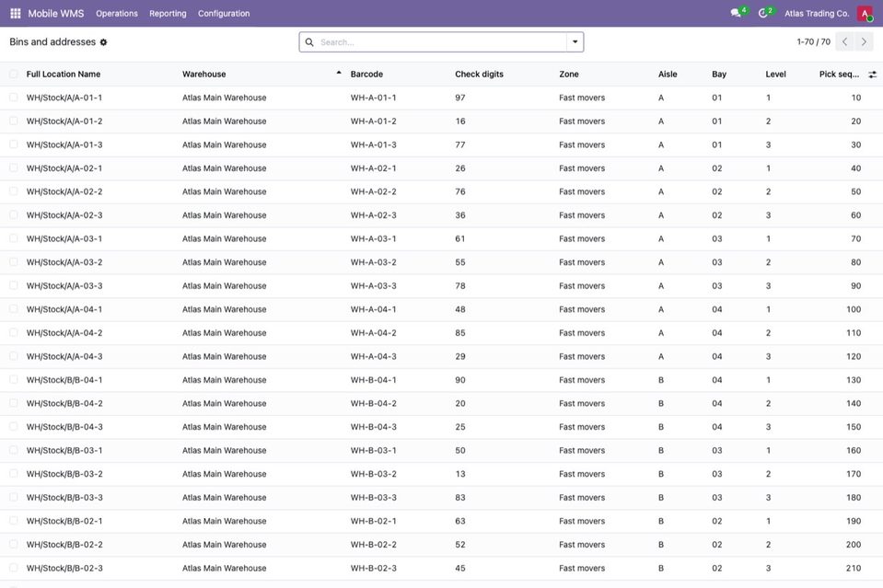This screenshot has height=588, width=883.
Task: Open the conversations message icon
Action: coord(736,13)
